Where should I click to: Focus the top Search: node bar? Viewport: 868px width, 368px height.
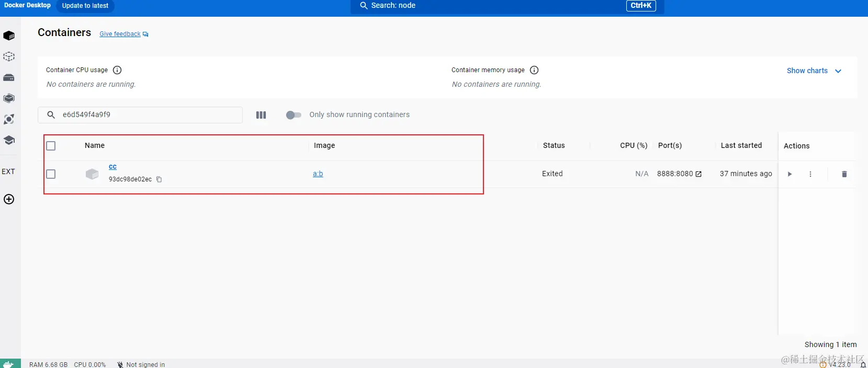click(x=508, y=6)
